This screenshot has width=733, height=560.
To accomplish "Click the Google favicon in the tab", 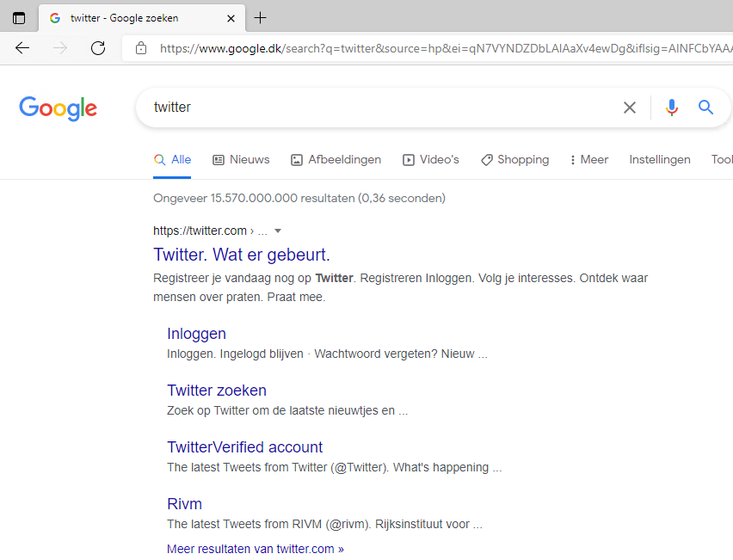I will [x=55, y=18].
